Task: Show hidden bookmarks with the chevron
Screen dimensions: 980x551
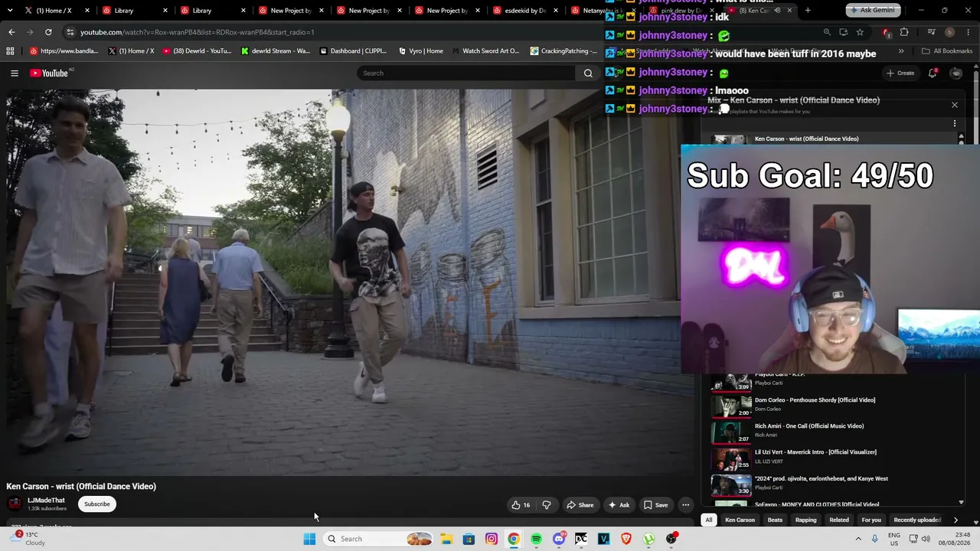Action: pos(901,51)
